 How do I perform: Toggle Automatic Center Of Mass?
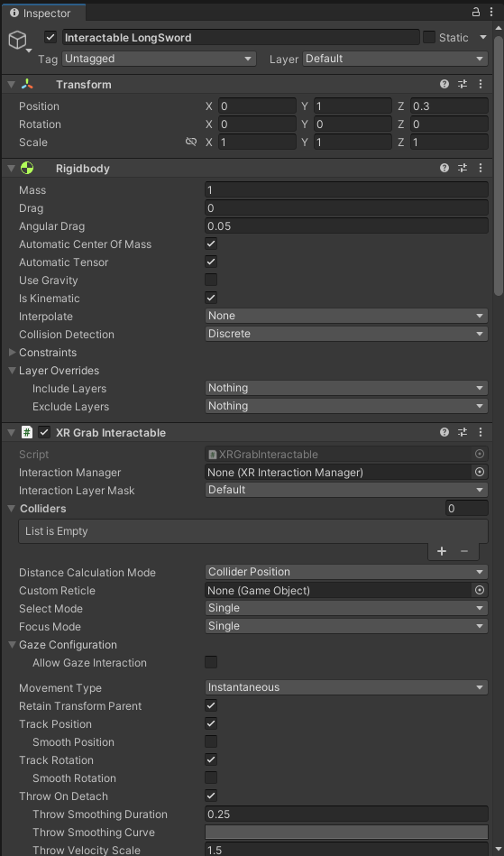point(211,244)
